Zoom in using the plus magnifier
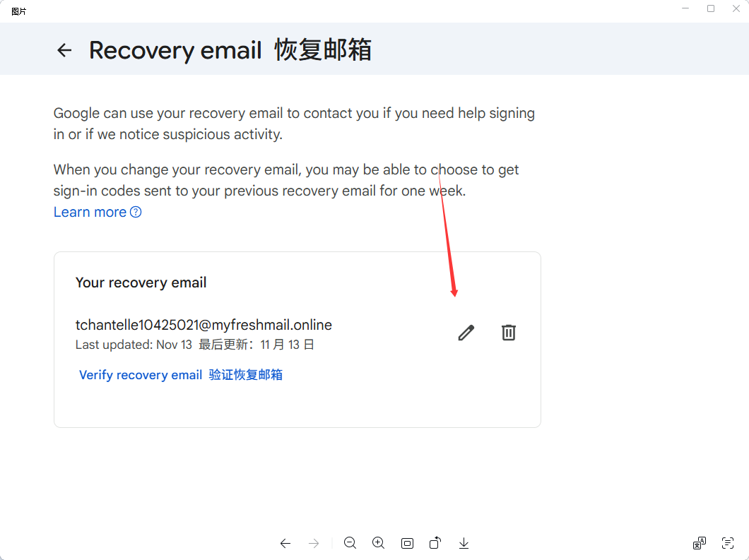 [378, 543]
